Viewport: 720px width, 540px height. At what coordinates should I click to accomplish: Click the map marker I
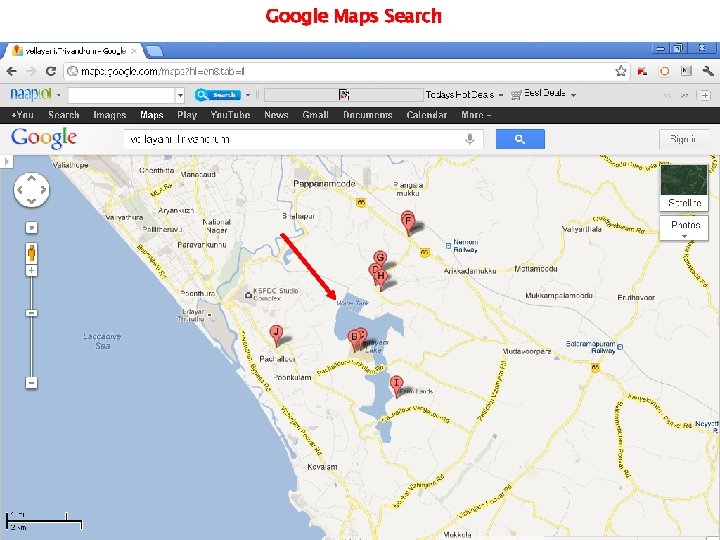coord(396,386)
